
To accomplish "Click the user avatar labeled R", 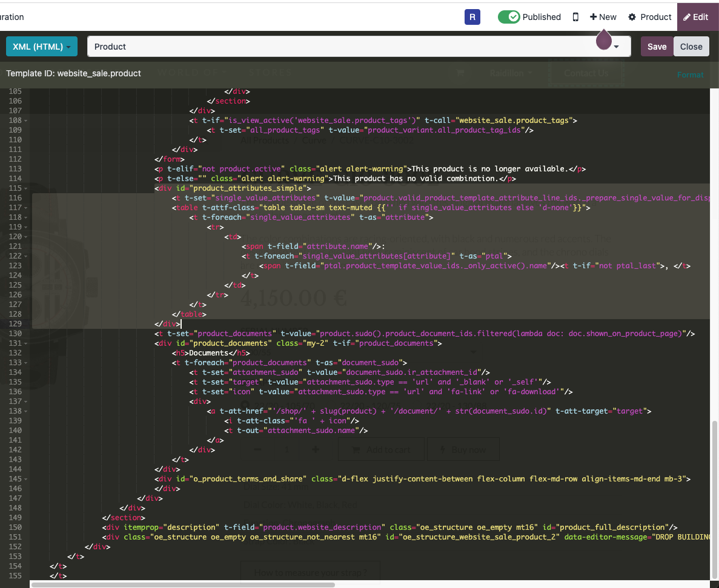I will 472,17.
